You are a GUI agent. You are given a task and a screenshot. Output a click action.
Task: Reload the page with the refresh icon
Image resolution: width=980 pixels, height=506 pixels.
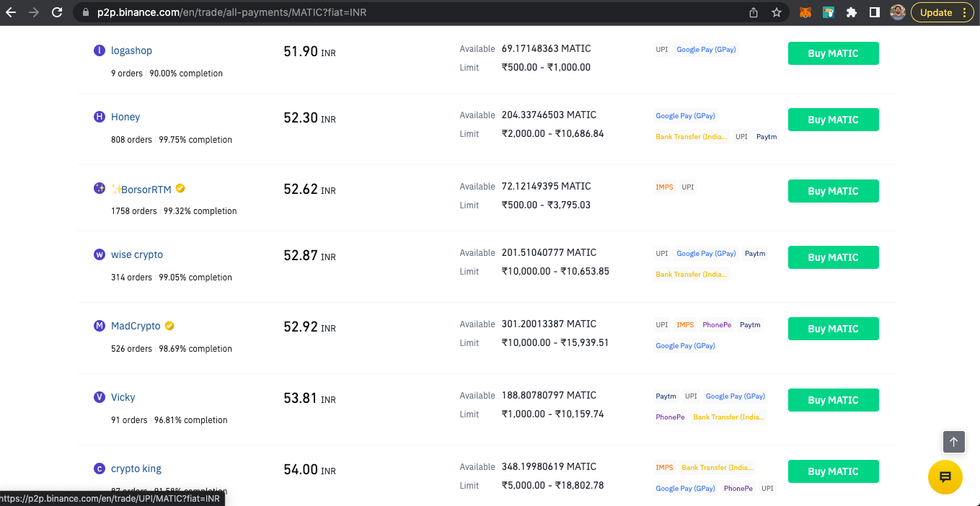coord(57,12)
